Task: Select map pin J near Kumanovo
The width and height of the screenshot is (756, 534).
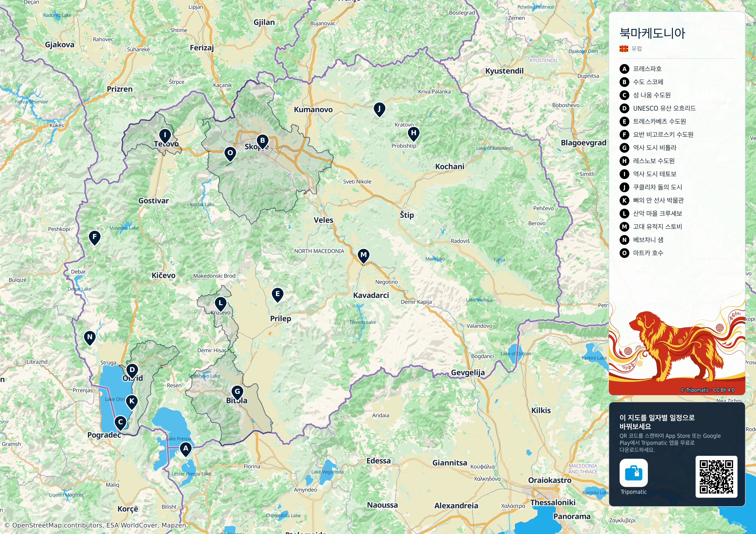Action: click(379, 109)
